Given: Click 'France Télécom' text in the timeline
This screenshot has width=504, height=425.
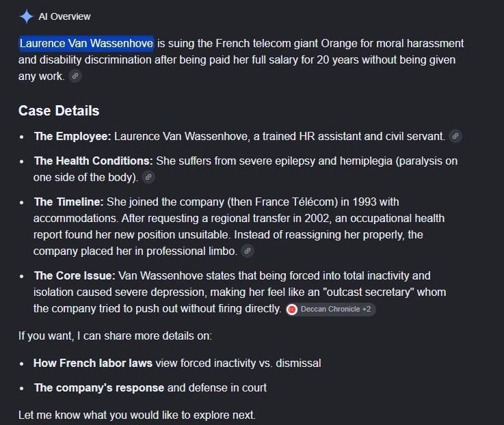Looking at the screenshot, I should (295, 202).
